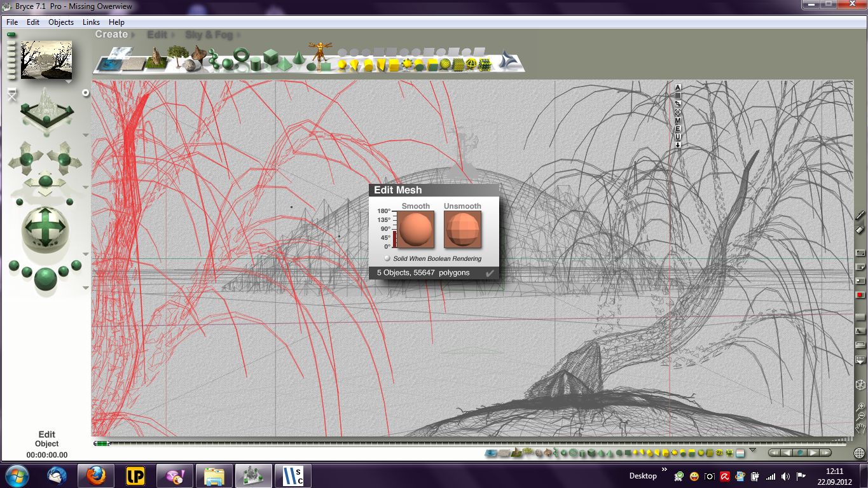This screenshot has height=488, width=868.
Task: Open the camera cross controls options triangle
Action: click(x=85, y=187)
